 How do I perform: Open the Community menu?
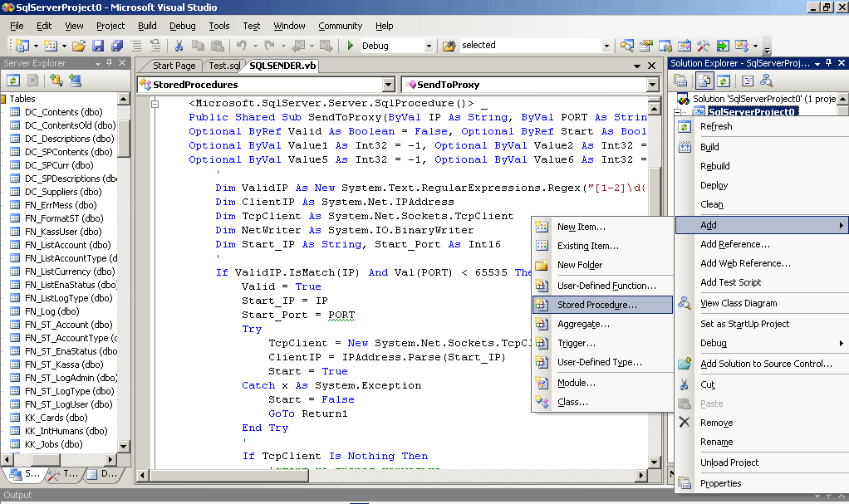[x=340, y=26]
